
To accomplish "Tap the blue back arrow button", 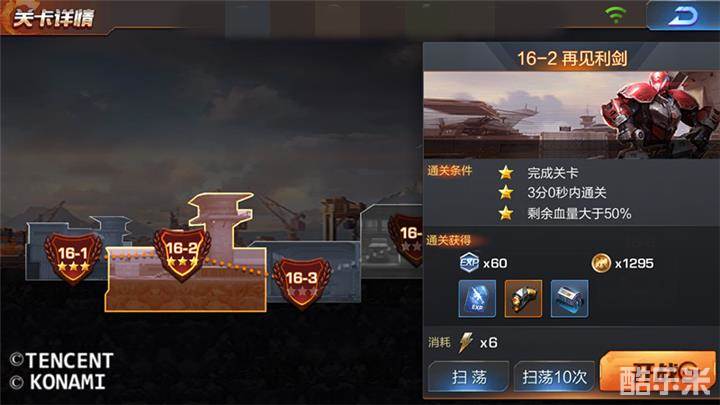I will tap(683, 16).
